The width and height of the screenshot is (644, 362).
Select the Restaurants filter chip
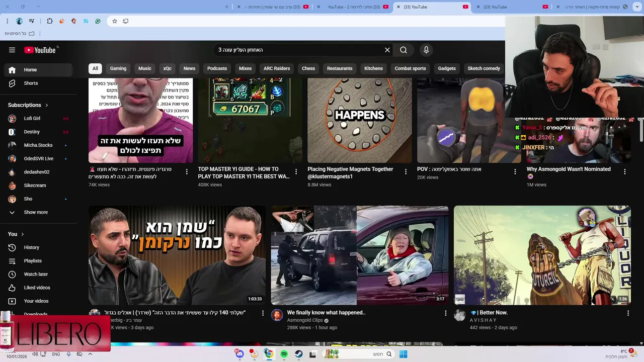coord(340,68)
